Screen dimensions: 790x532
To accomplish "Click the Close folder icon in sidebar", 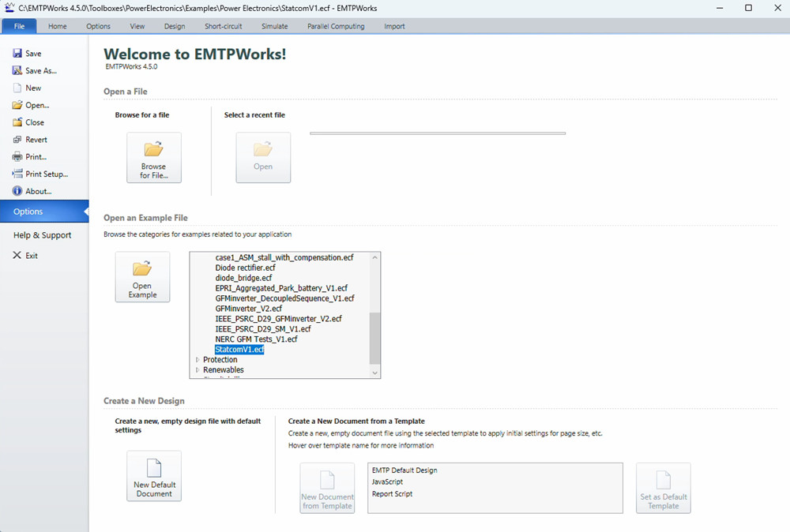I will pos(17,122).
